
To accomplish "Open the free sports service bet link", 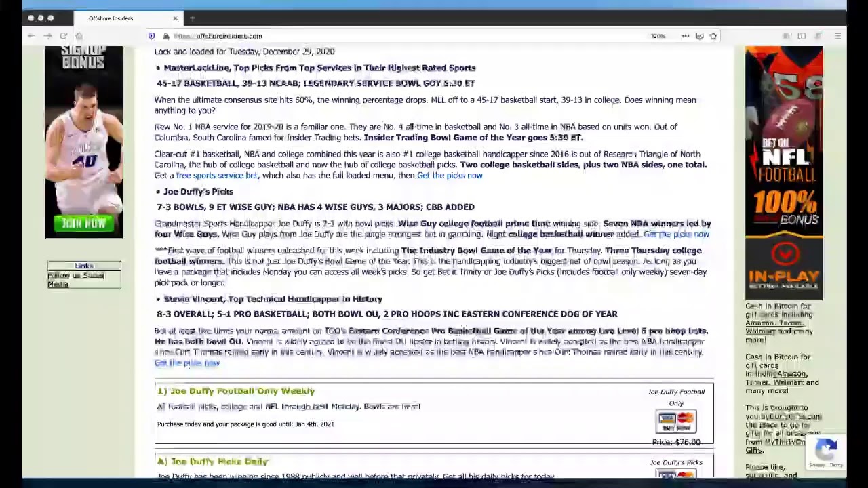I will tap(216, 176).
